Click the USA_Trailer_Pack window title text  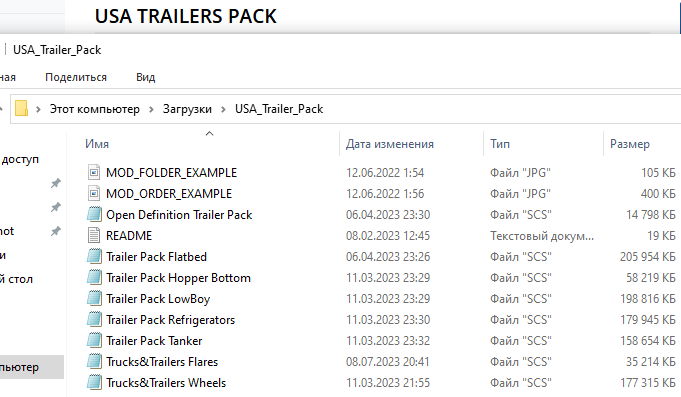(57, 50)
